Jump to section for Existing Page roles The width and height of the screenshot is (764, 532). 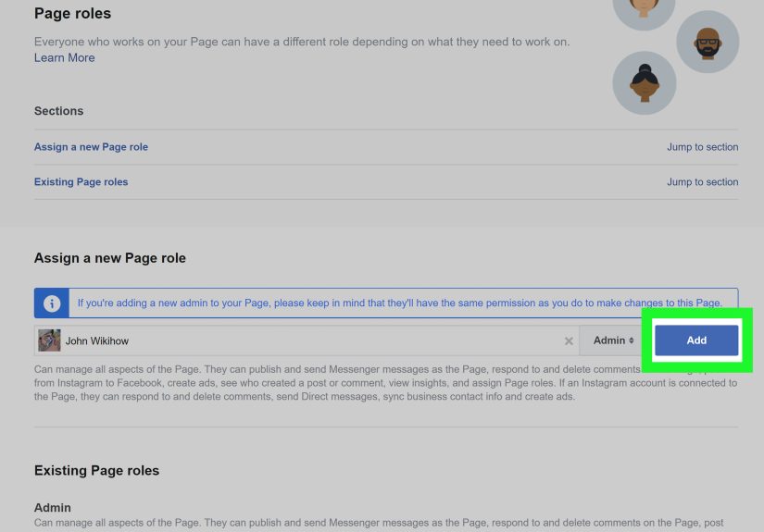pos(702,182)
